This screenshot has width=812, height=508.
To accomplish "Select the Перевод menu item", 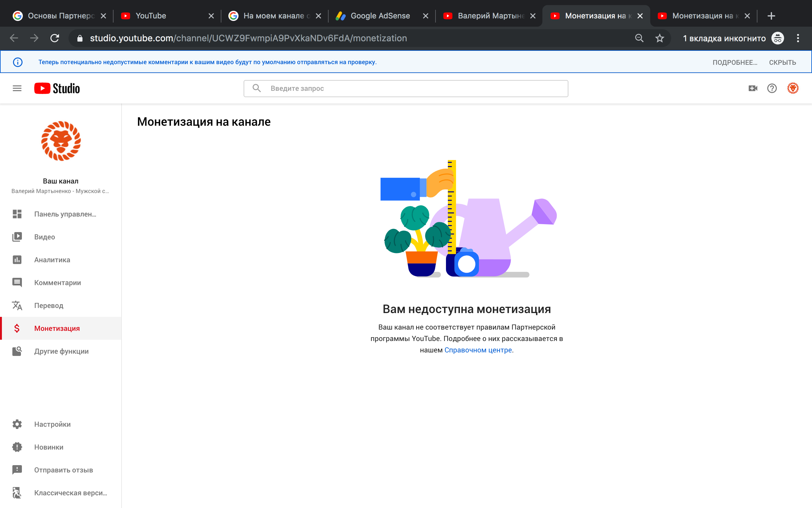I will [x=61, y=305].
